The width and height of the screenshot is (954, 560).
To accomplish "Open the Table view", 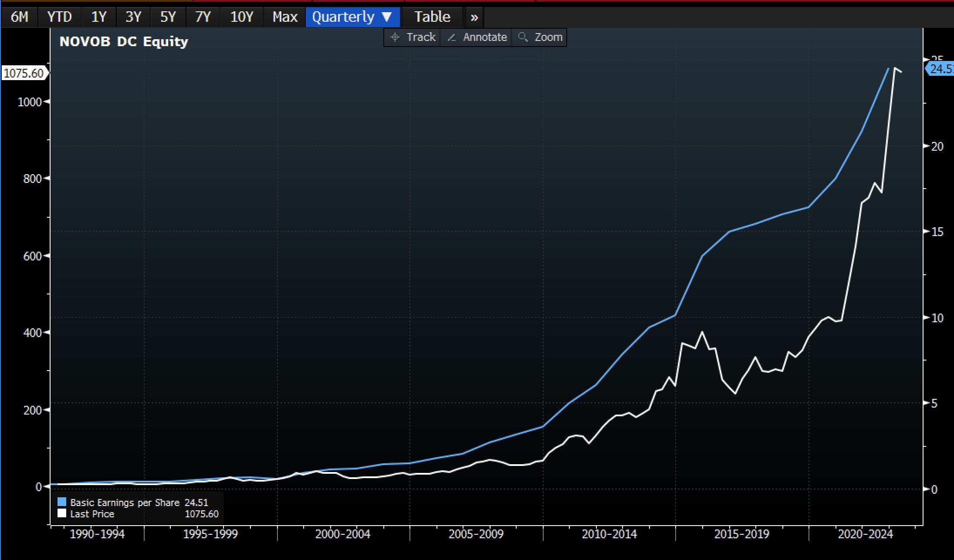I will 432,17.
